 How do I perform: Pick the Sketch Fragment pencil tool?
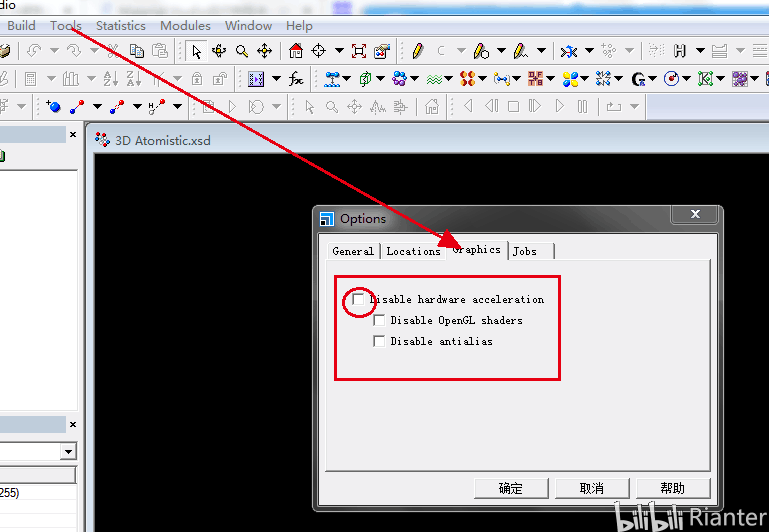point(521,51)
